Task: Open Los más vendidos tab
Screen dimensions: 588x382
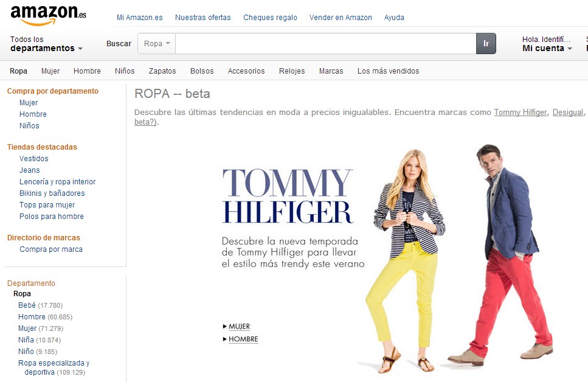Action: pyautogui.click(x=388, y=71)
